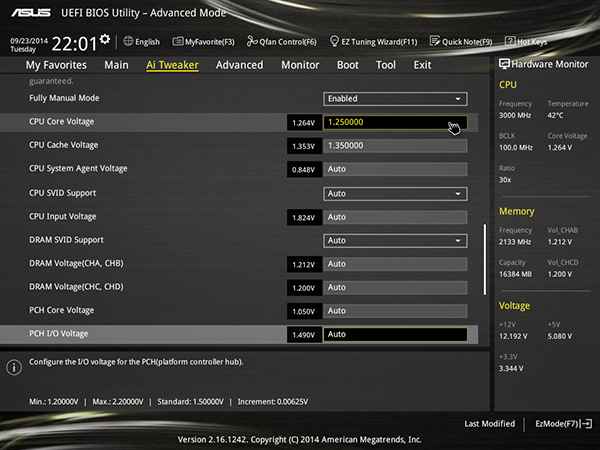
Task: Click the CPU Core Voltage input field
Action: click(x=395, y=122)
